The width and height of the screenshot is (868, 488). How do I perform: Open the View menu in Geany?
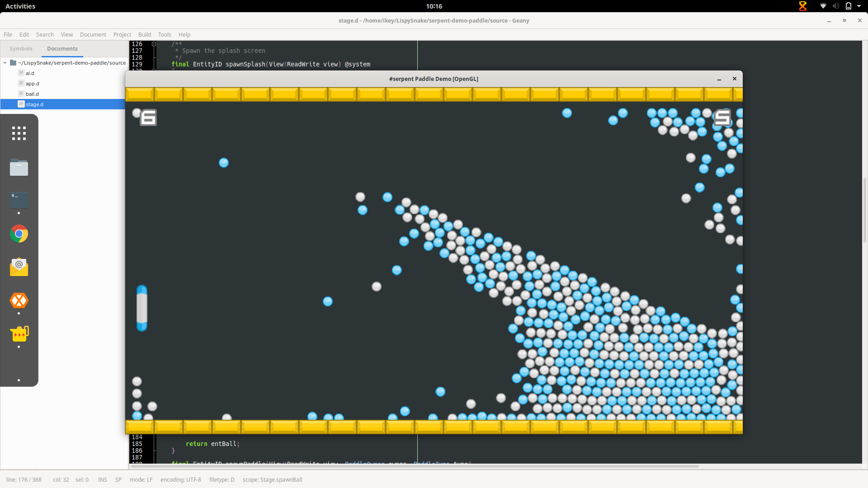coord(67,34)
